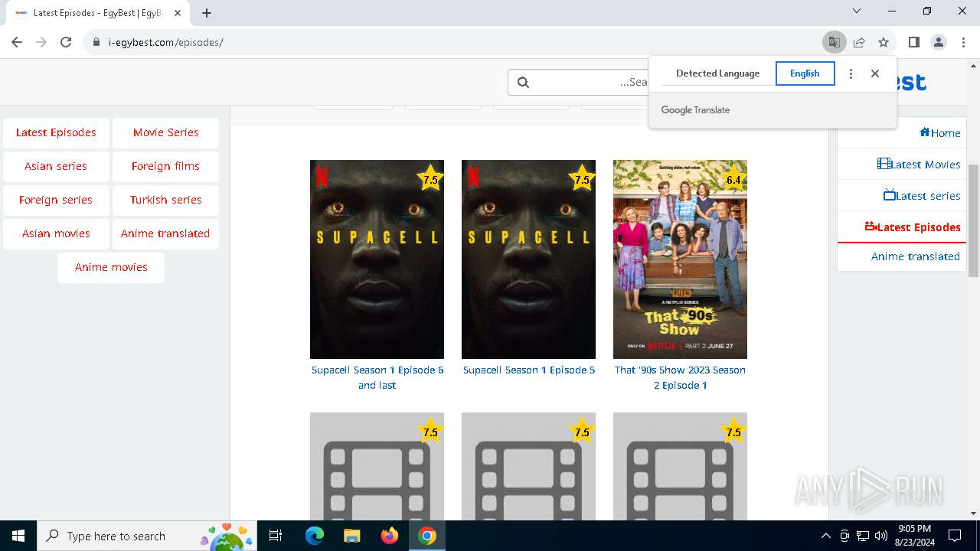The height and width of the screenshot is (551, 980).
Task: Open the Windows Start menu
Action: tap(18, 536)
